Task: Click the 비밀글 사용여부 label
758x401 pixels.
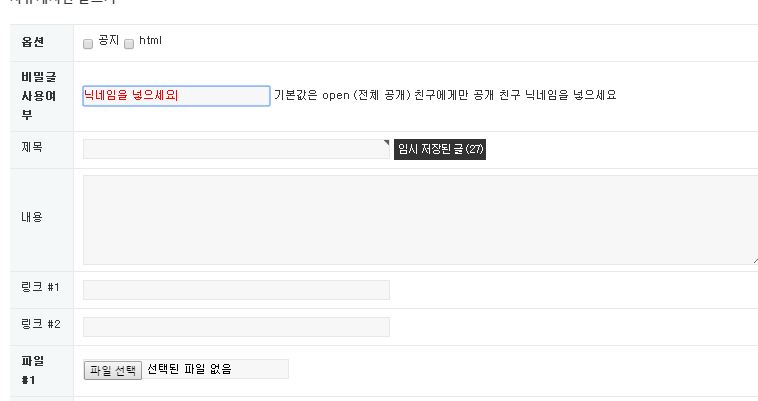Action: pos(34,96)
